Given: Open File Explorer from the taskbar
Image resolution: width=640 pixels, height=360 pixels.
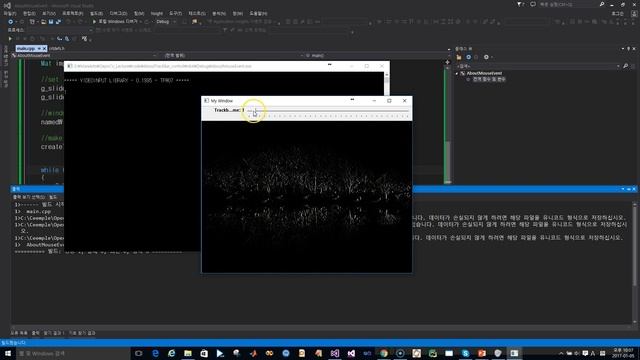Looking at the screenshot, I should pos(188,353).
